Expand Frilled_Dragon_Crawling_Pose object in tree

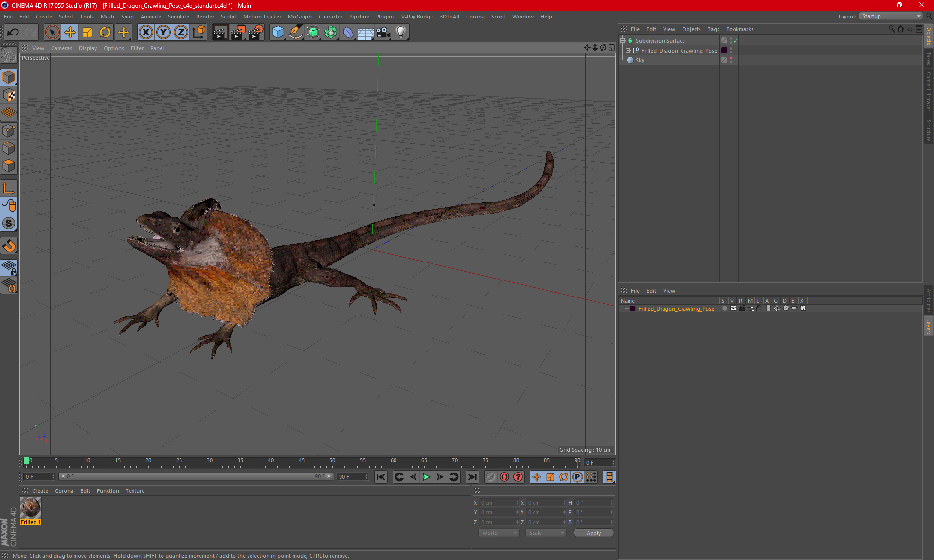click(628, 51)
